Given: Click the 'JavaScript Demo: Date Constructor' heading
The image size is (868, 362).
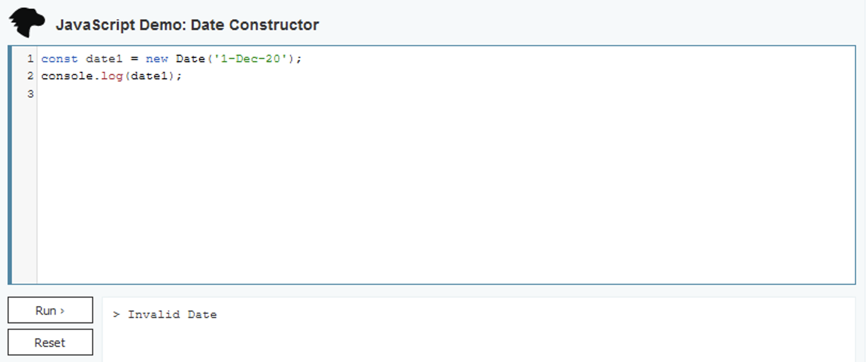Looking at the screenshot, I should [188, 25].
